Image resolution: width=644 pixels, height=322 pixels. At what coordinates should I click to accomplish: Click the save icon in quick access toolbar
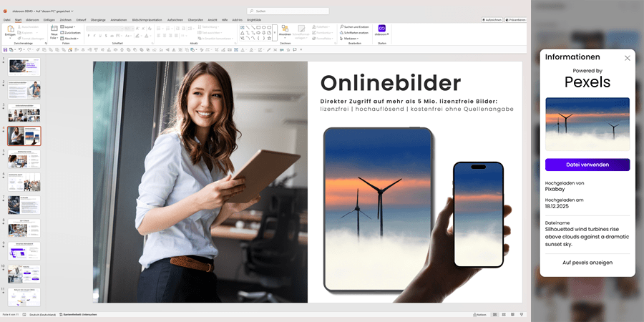point(6,49)
